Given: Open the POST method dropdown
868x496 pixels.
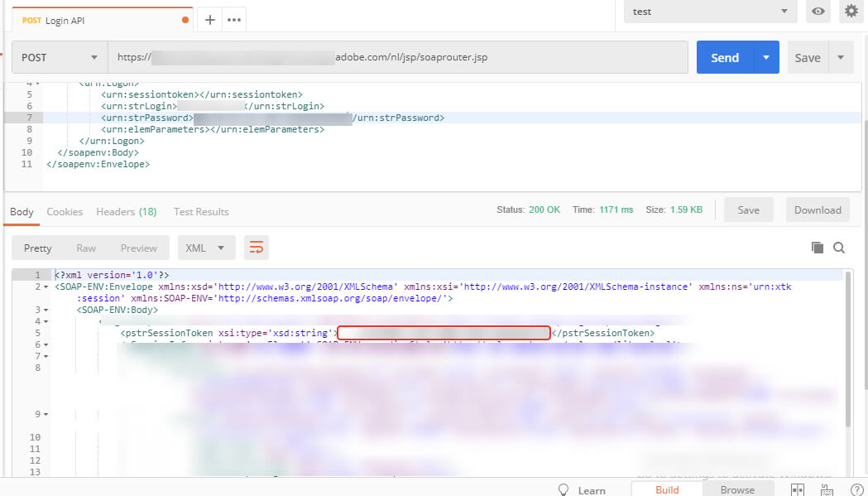Looking at the screenshot, I should pyautogui.click(x=58, y=56).
